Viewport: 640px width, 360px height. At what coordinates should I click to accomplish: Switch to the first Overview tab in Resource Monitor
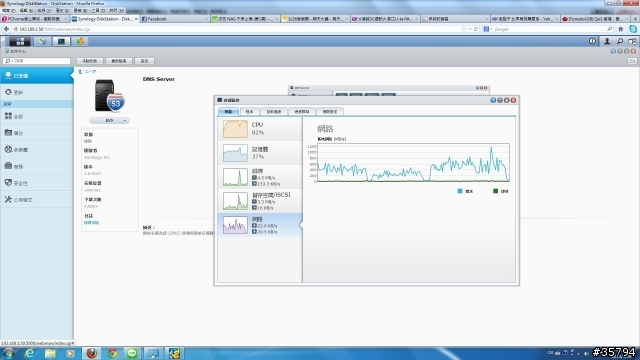(x=228, y=111)
